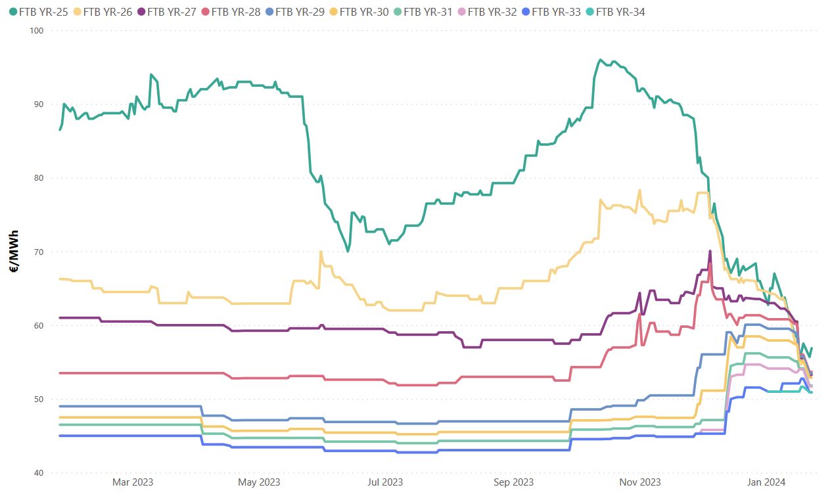The width and height of the screenshot is (832, 504).
Task: Select the May 2023 date label
Action: pyautogui.click(x=259, y=483)
